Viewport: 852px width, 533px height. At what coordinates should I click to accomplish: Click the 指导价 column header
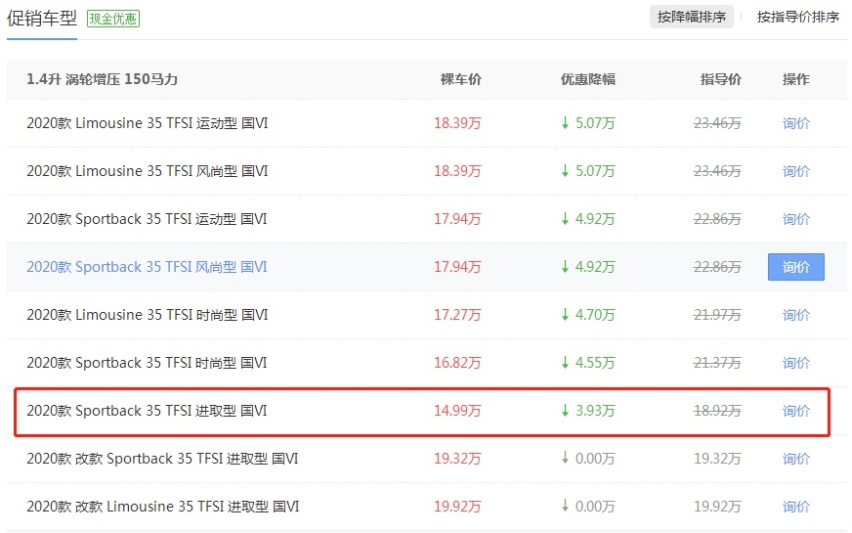tap(721, 79)
